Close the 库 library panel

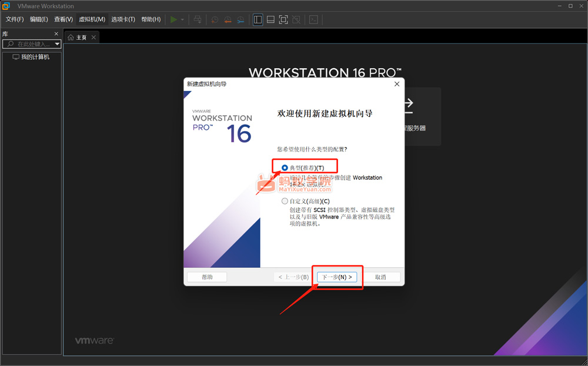tap(56, 33)
